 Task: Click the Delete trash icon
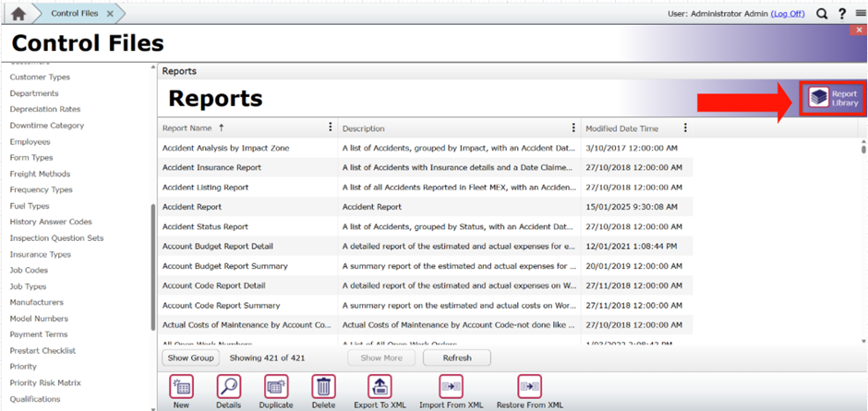pos(323,387)
